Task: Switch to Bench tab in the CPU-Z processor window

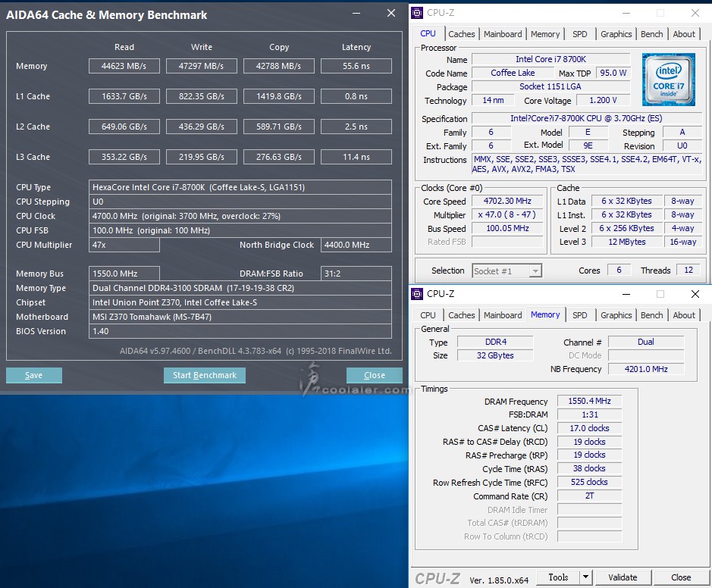Action: (x=651, y=34)
